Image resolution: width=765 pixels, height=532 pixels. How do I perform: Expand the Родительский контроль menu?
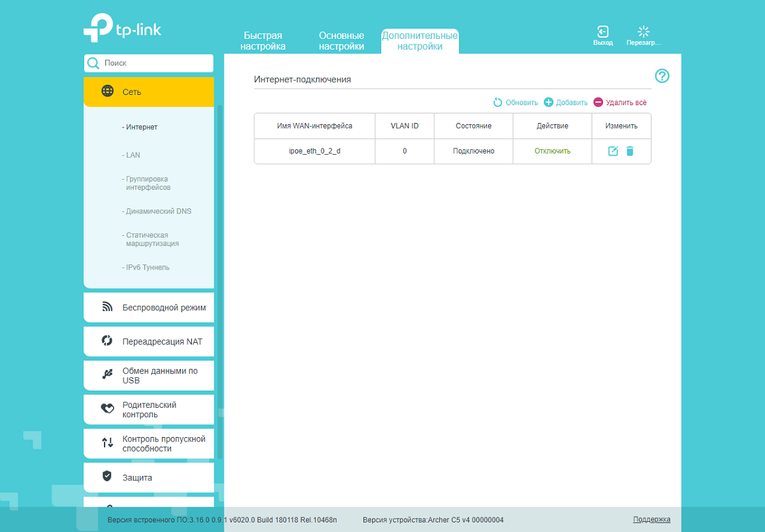tap(149, 410)
